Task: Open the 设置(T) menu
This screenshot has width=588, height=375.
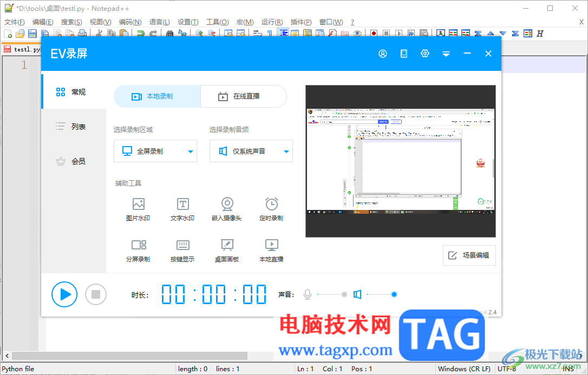Action: 188,22
